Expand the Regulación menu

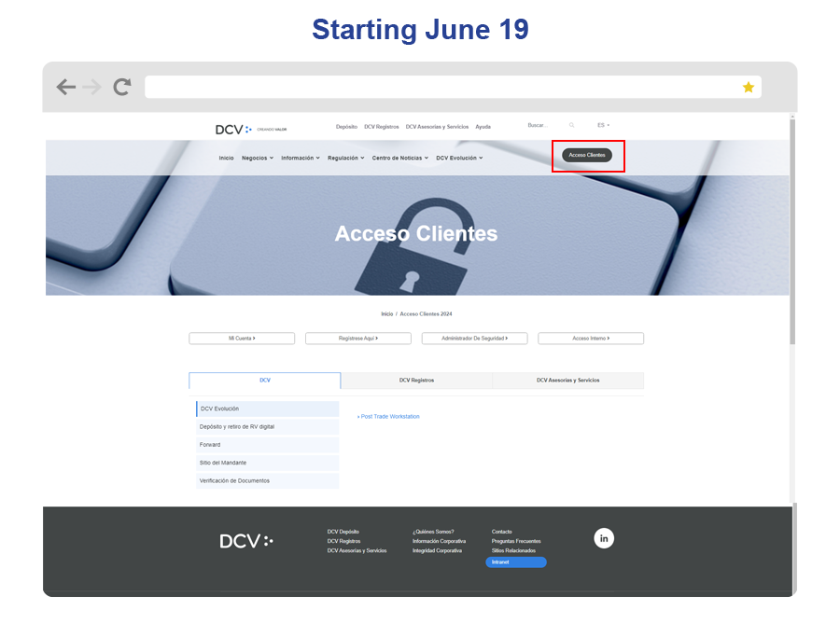click(345, 158)
